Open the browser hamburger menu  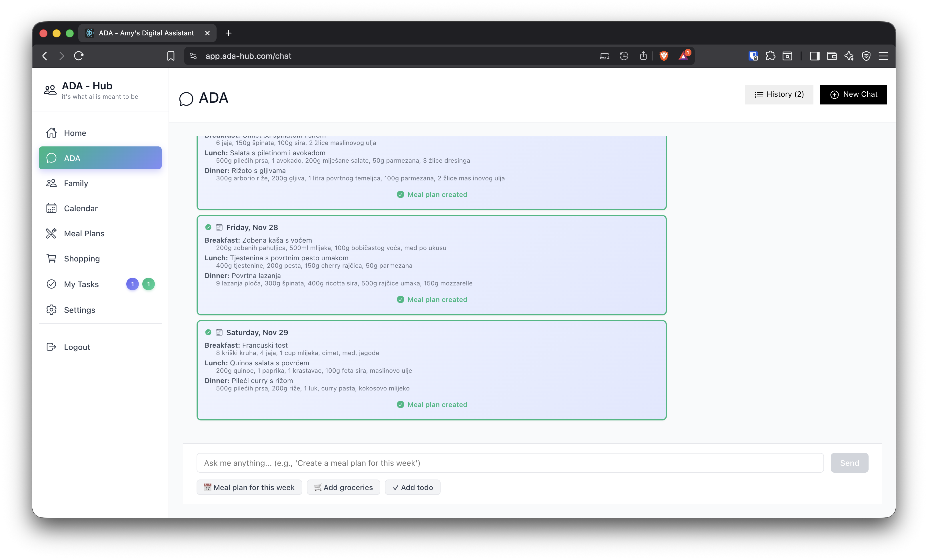883,56
